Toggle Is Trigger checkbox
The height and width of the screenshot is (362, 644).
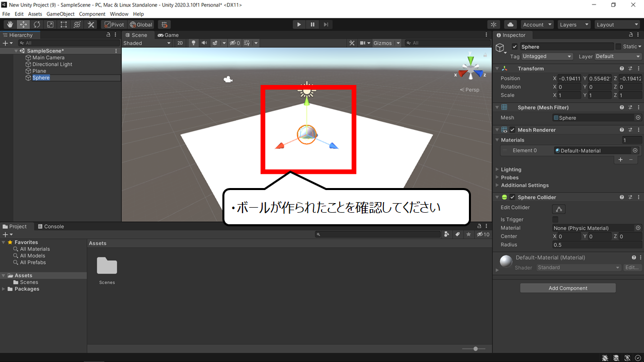555,220
